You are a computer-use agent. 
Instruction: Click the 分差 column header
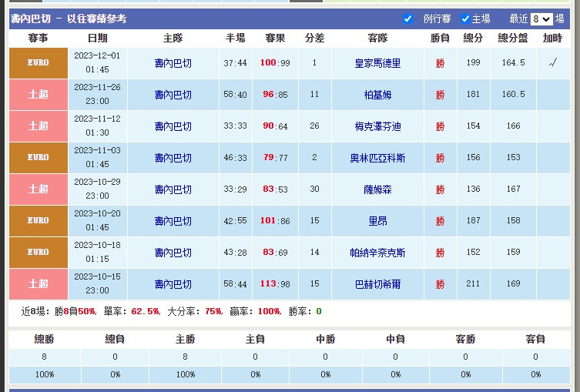(x=314, y=38)
